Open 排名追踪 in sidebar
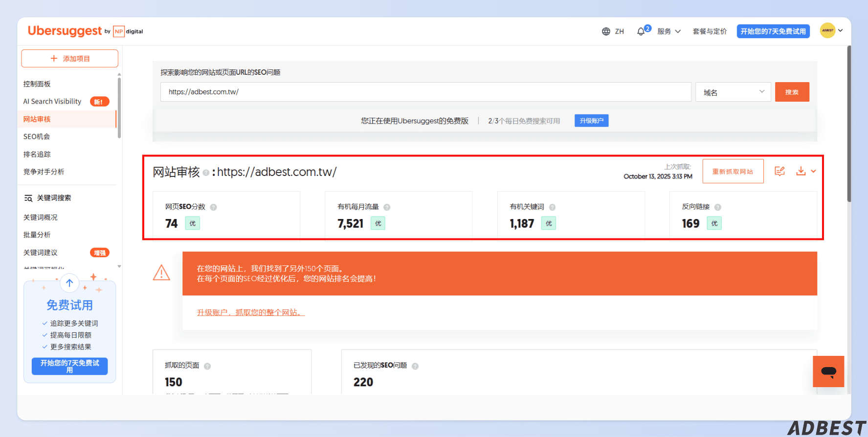Viewport: 868px width, 437px height. tap(37, 154)
